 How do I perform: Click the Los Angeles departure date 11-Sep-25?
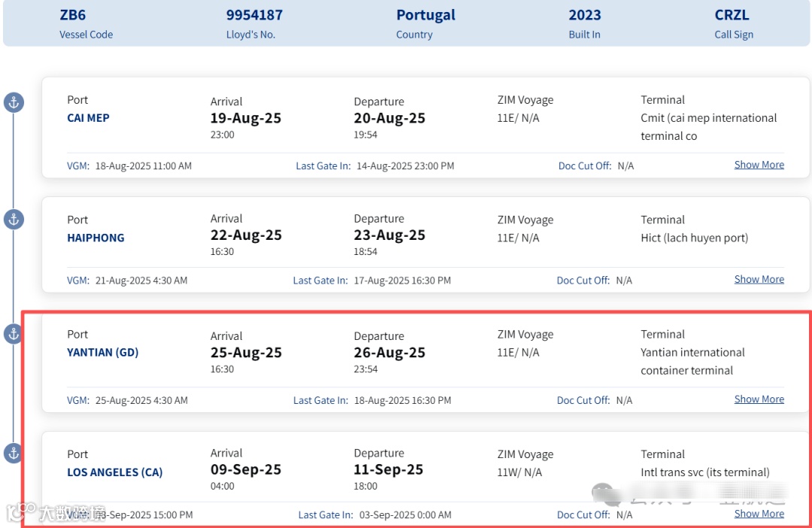tap(389, 469)
